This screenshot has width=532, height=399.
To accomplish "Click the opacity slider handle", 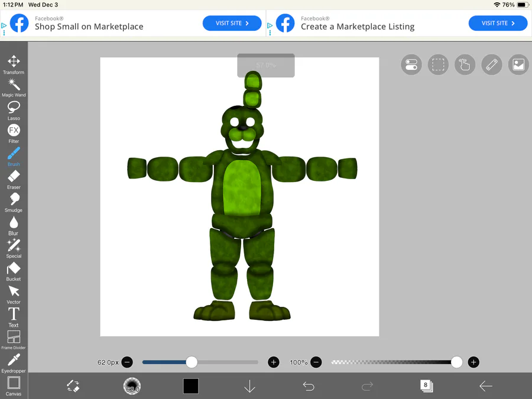I will (457, 362).
